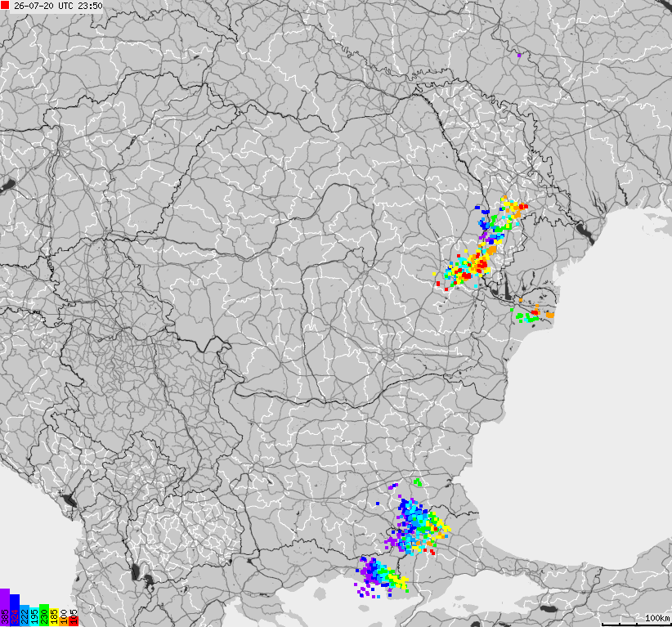This screenshot has width=672, height=627.
Task: Click the single blue strike marker left of the southern storm
Action: click(x=378, y=504)
